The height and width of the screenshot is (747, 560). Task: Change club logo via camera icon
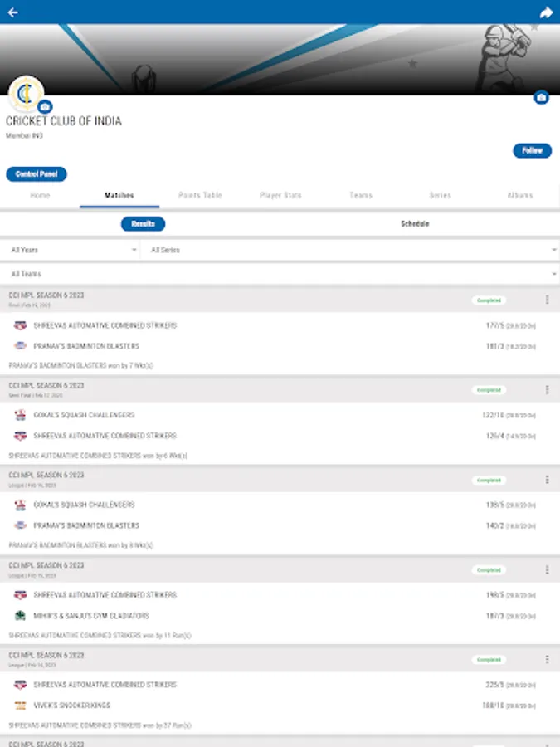click(45, 107)
